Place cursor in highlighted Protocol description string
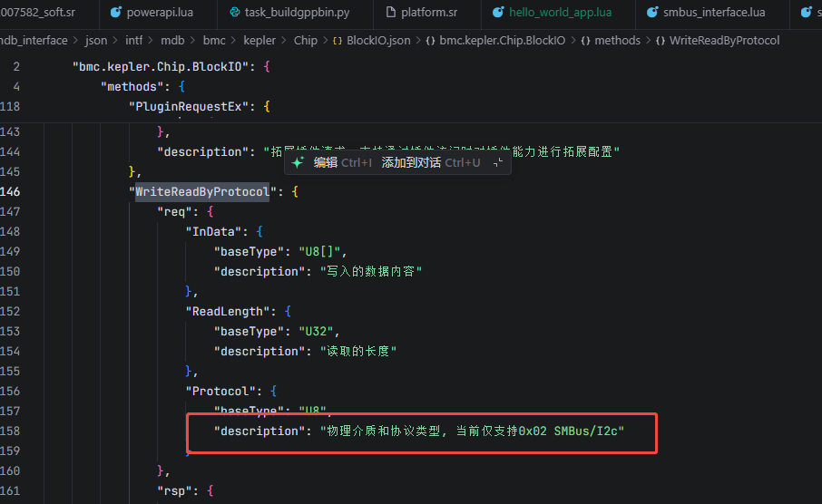 472,431
